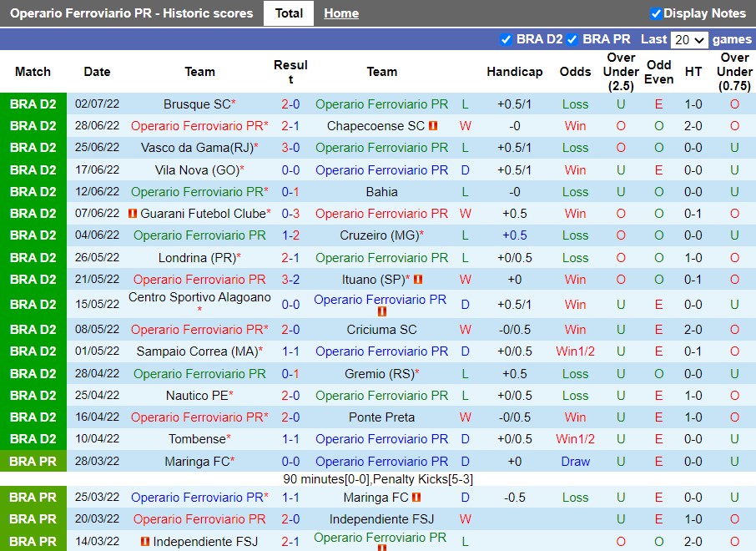Click the 2-0 score on 02/07/22 match
The image size is (756, 551).
(x=290, y=104)
